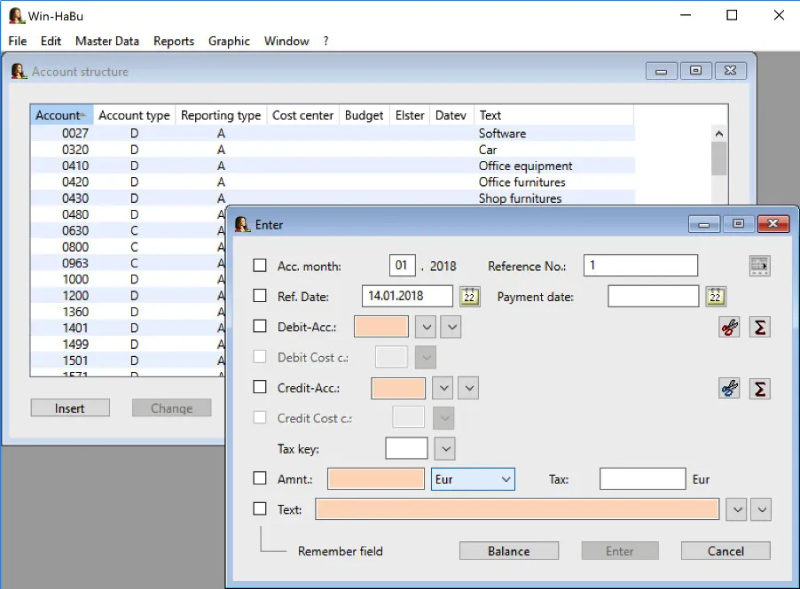The image size is (800, 589).
Task: Open the Master Data menu
Action: point(107,41)
